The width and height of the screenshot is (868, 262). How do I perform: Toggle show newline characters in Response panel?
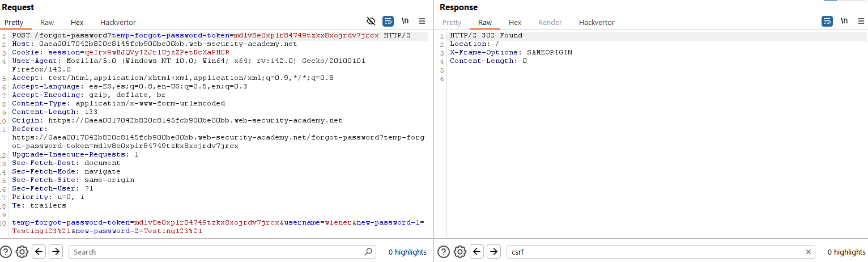click(x=844, y=21)
